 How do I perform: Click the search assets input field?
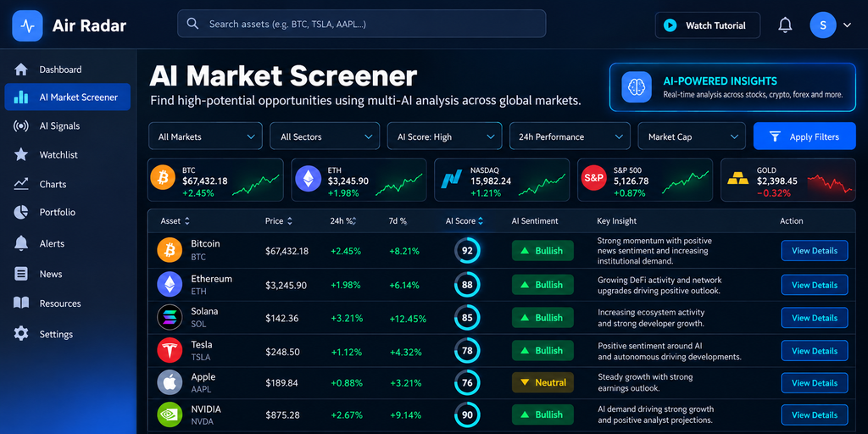361,24
